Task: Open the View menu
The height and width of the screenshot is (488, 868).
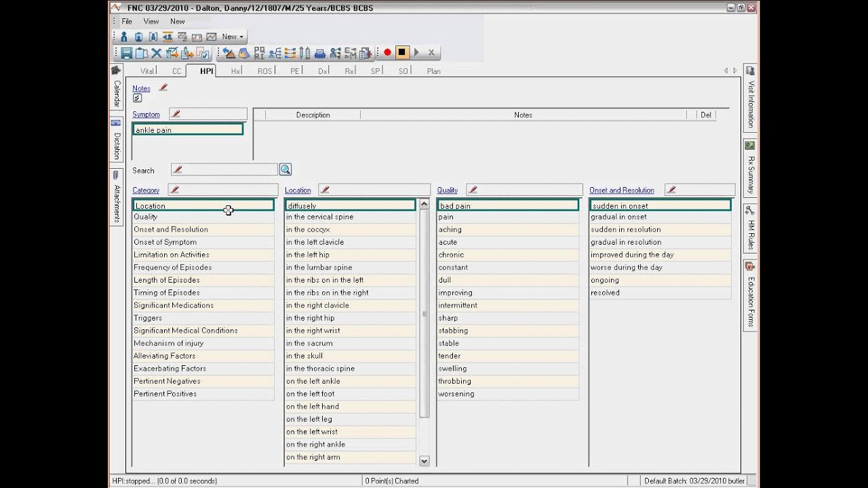Action: [x=151, y=21]
